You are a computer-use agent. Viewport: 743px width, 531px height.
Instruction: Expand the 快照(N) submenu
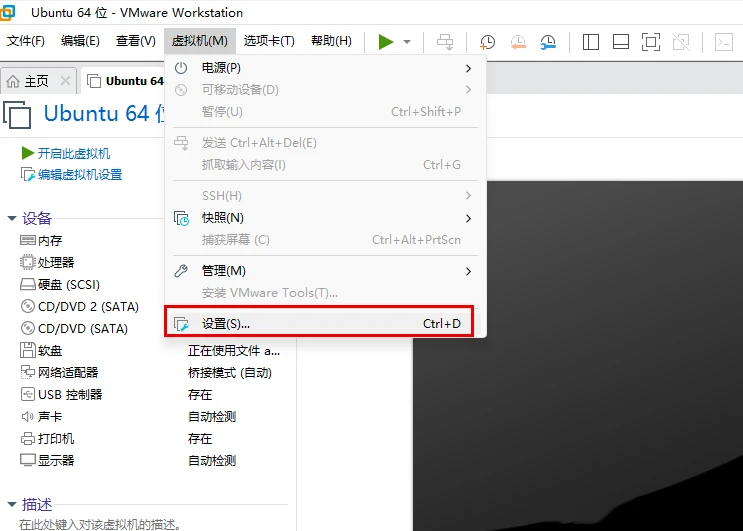pyautogui.click(x=325, y=218)
